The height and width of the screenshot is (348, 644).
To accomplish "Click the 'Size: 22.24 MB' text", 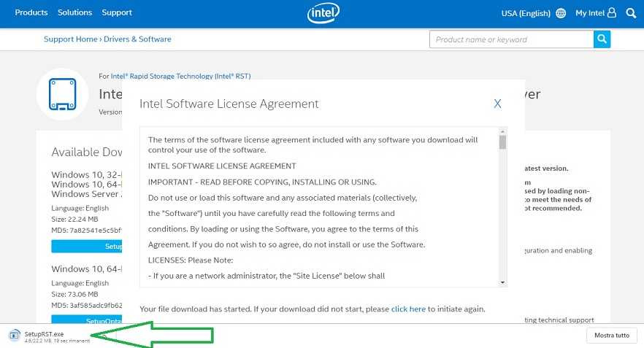I will [74, 219].
